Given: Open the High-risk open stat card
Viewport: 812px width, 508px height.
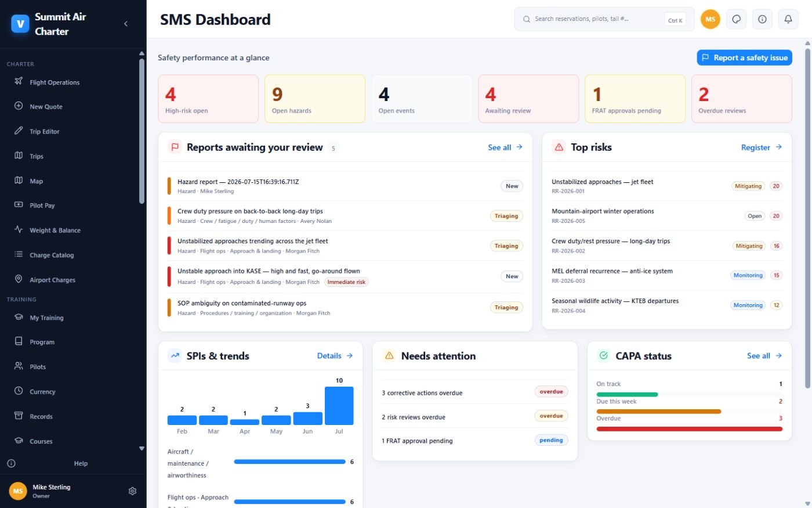Looking at the screenshot, I should click(208, 99).
